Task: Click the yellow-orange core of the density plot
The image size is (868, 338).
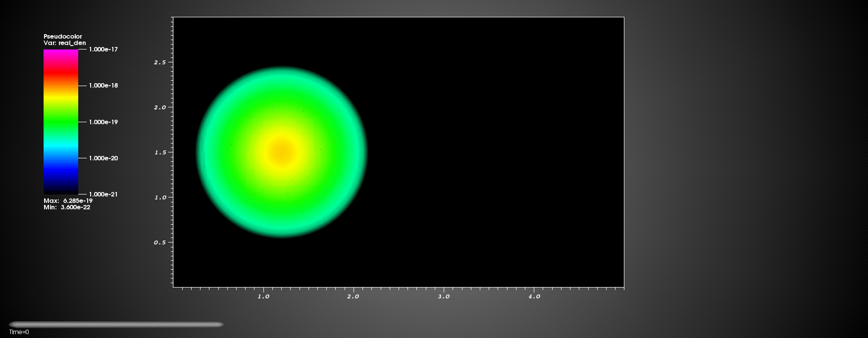Action: (x=282, y=152)
